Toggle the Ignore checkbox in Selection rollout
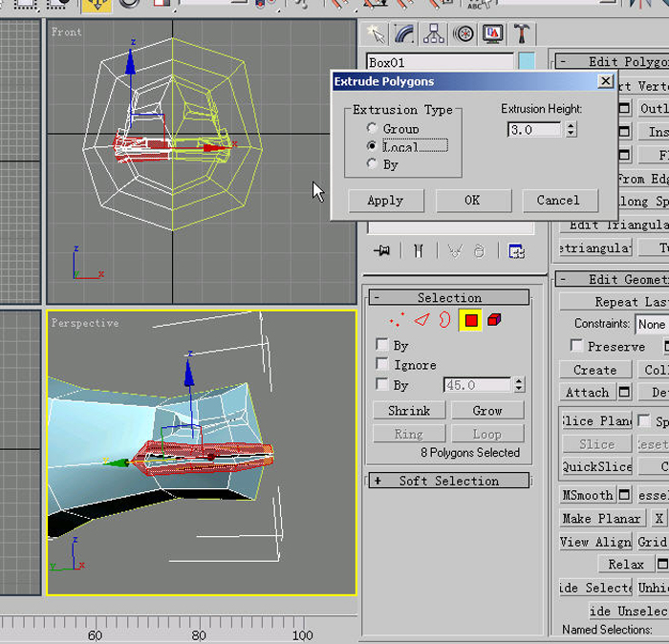The height and width of the screenshot is (644, 669). (x=382, y=364)
